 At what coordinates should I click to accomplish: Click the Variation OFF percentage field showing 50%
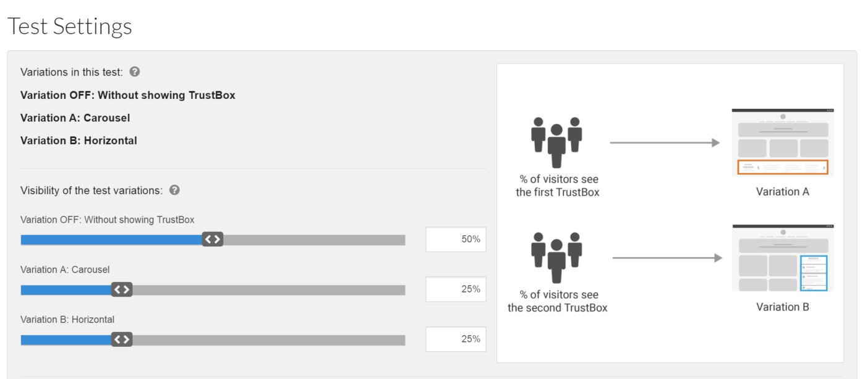point(456,239)
